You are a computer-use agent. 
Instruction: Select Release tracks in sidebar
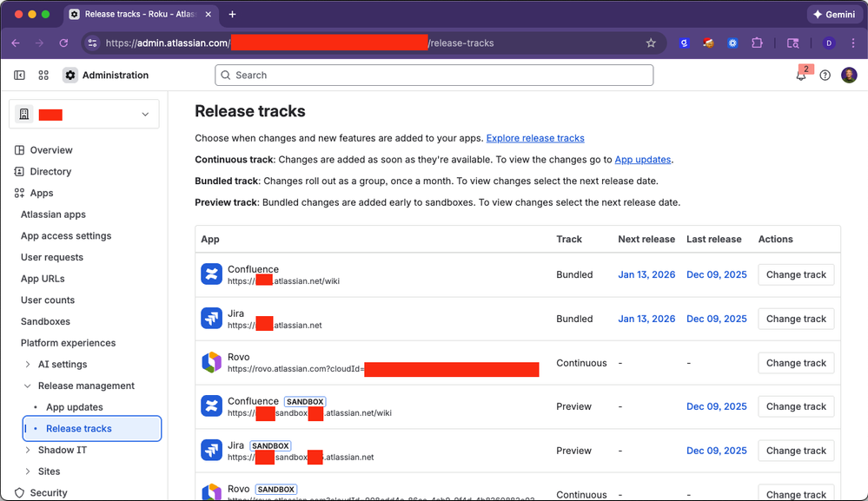(92, 429)
